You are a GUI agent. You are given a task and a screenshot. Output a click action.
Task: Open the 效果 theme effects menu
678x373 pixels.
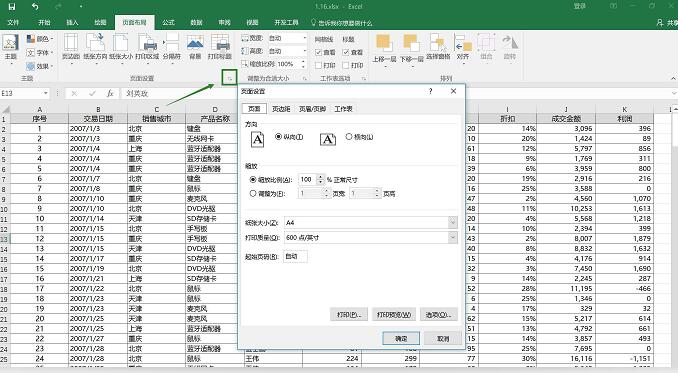[x=40, y=66]
